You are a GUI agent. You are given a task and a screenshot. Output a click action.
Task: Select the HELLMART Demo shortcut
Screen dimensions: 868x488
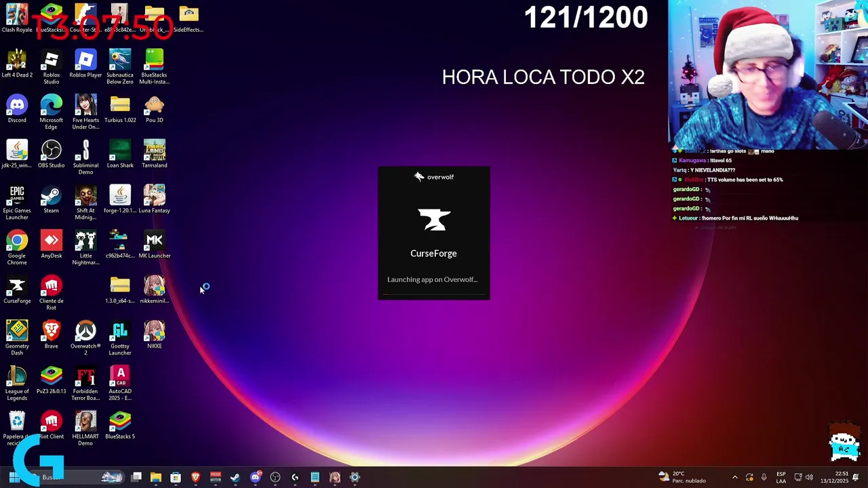coord(85,428)
